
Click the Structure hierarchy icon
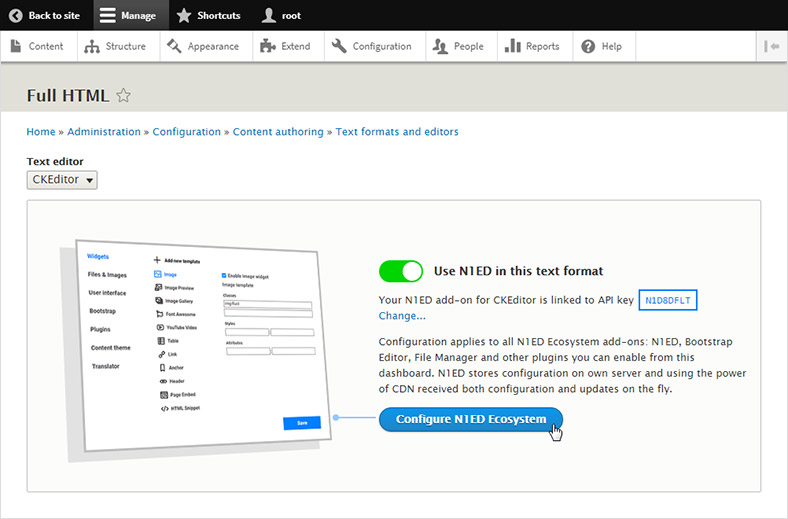(x=92, y=47)
